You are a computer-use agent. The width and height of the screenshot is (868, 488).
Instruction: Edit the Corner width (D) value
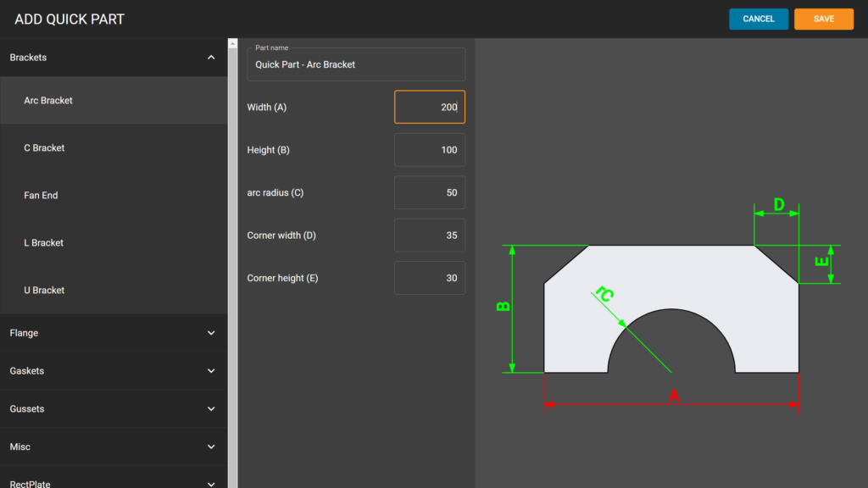click(x=430, y=235)
